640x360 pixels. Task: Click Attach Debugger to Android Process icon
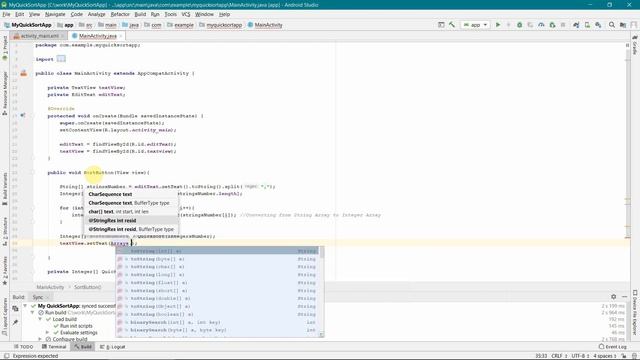552,25
